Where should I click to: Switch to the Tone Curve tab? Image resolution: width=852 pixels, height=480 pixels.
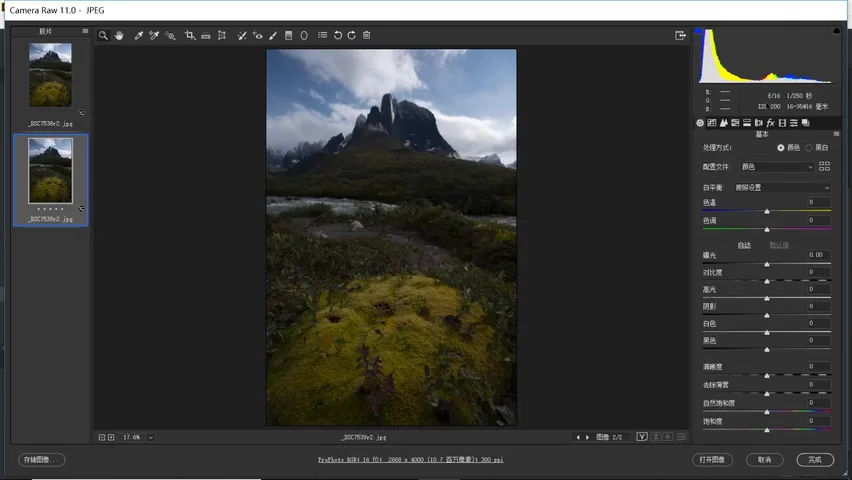[712, 123]
